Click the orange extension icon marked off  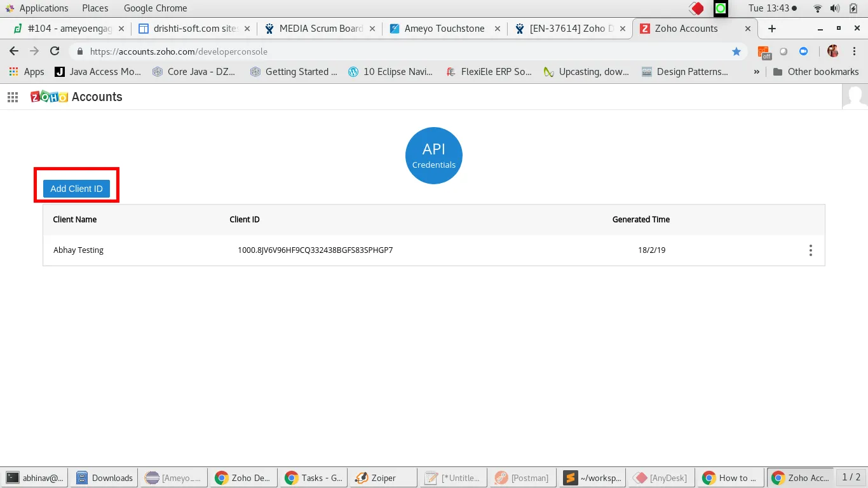pyautogui.click(x=764, y=52)
